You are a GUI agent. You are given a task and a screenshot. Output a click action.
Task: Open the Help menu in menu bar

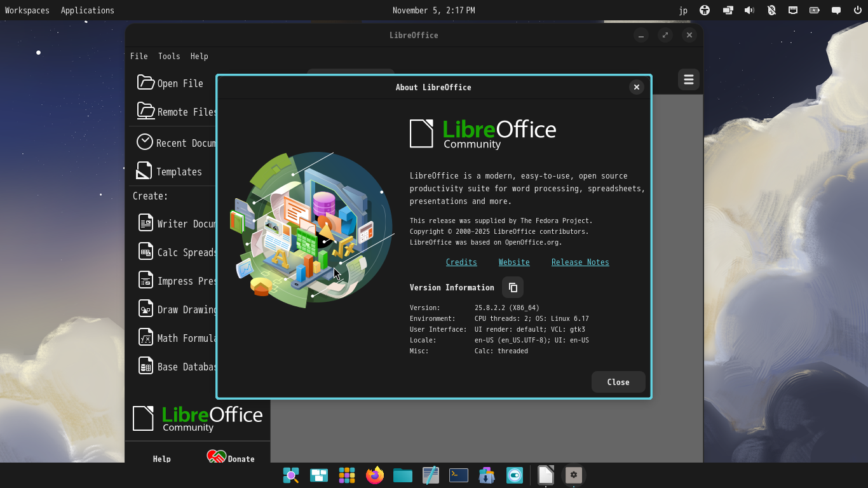200,56
